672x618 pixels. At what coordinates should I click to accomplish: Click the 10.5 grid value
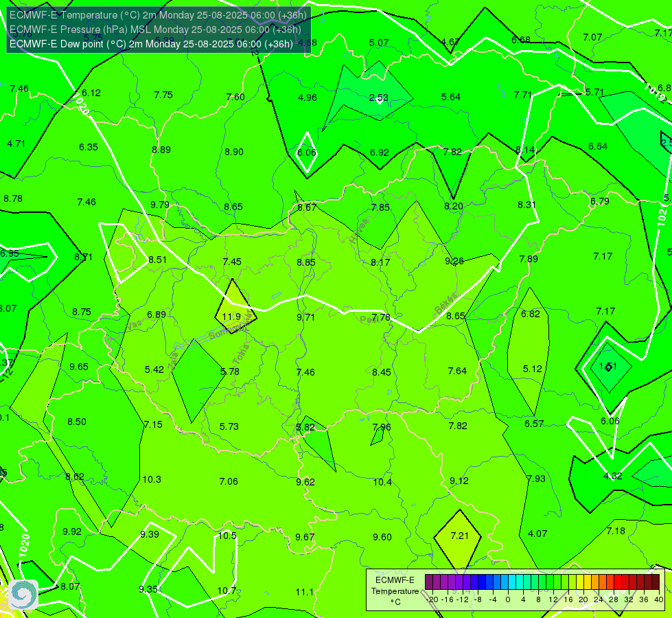pyautogui.click(x=227, y=536)
